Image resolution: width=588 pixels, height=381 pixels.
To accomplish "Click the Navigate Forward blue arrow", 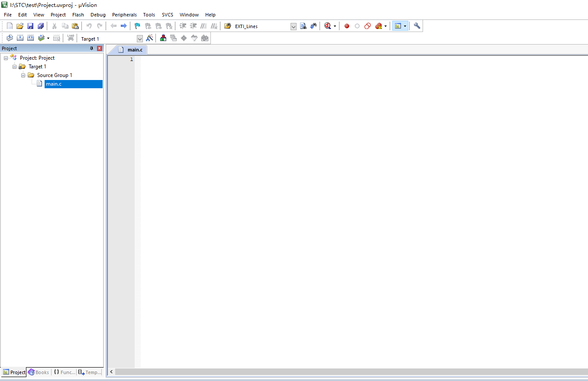I will click(124, 26).
